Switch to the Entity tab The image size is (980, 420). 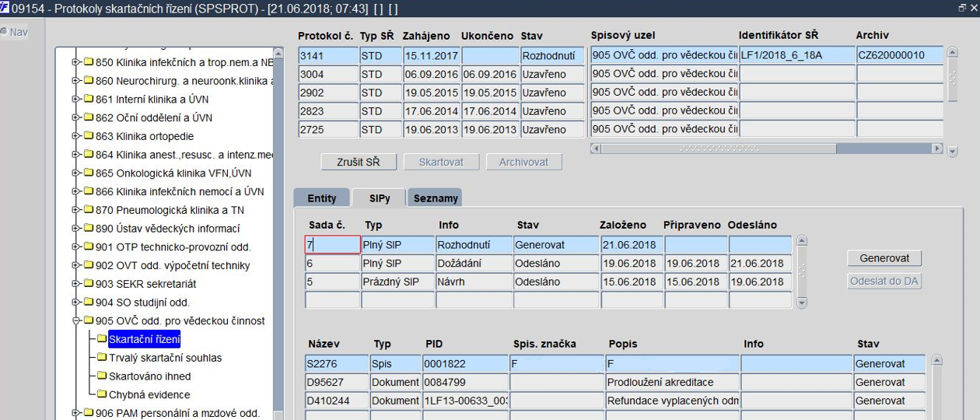click(322, 198)
